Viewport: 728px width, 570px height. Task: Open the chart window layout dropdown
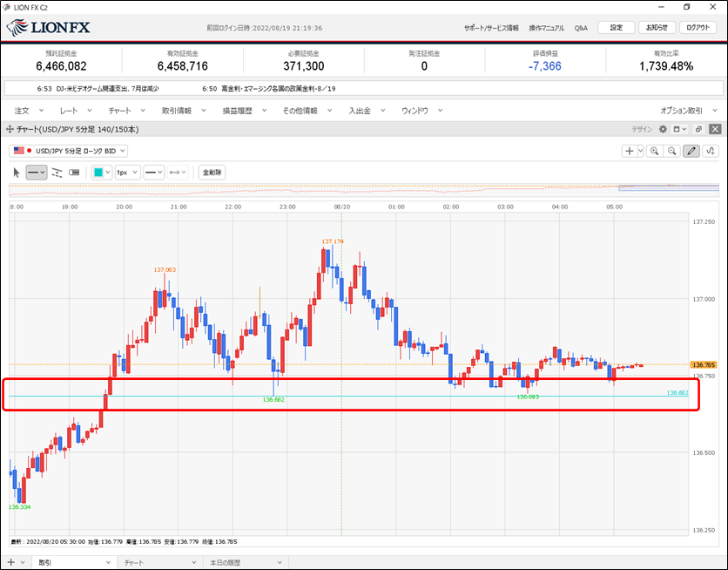[x=680, y=129]
